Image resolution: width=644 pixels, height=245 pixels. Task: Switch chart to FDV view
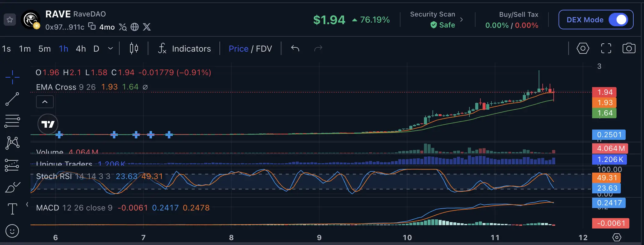pyautogui.click(x=264, y=49)
